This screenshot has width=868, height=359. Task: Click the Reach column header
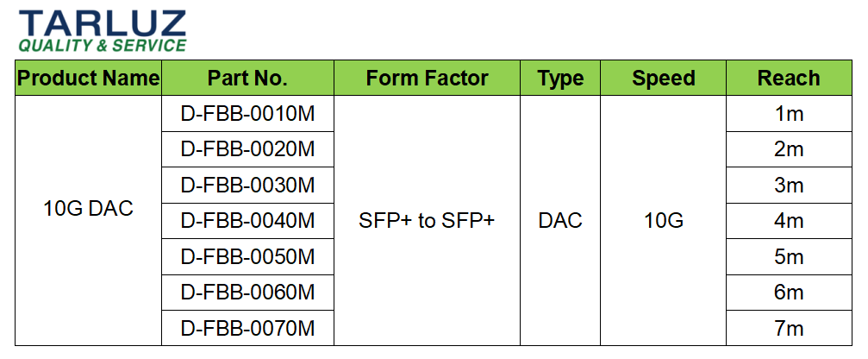point(788,79)
